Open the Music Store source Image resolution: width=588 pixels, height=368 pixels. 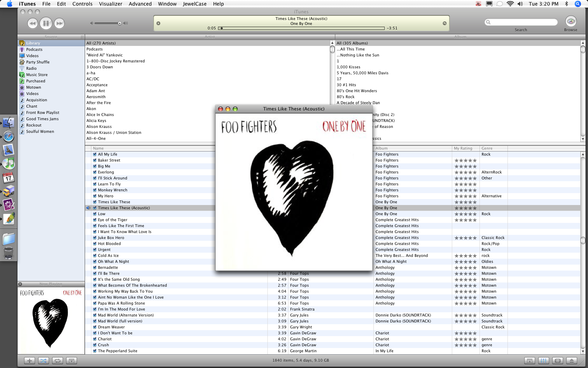pos(37,75)
